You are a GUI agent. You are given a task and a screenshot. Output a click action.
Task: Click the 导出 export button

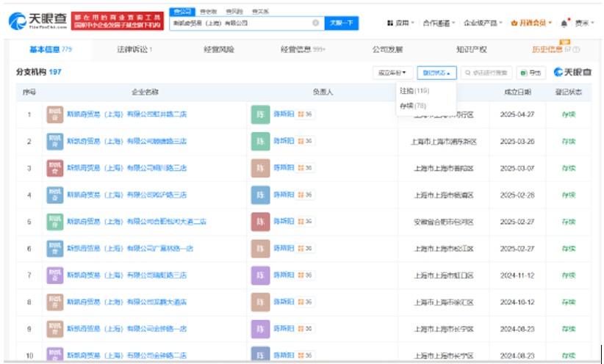point(531,73)
